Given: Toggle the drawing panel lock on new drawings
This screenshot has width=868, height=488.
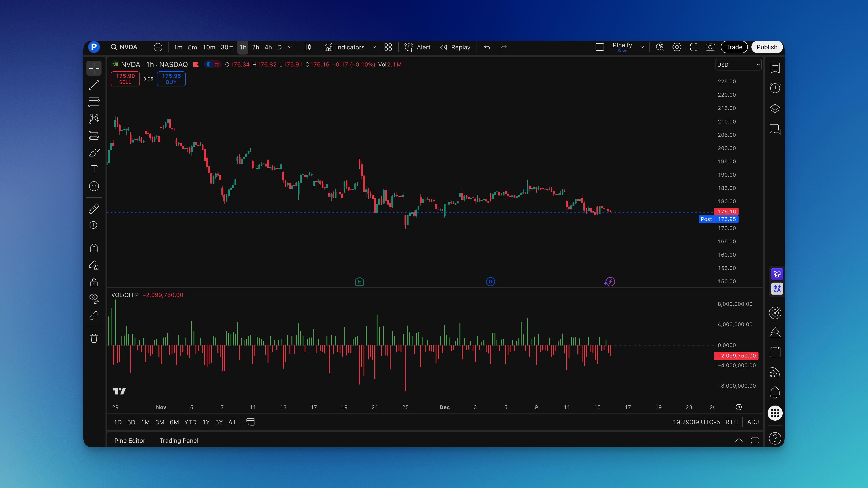Looking at the screenshot, I should [94, 265].
